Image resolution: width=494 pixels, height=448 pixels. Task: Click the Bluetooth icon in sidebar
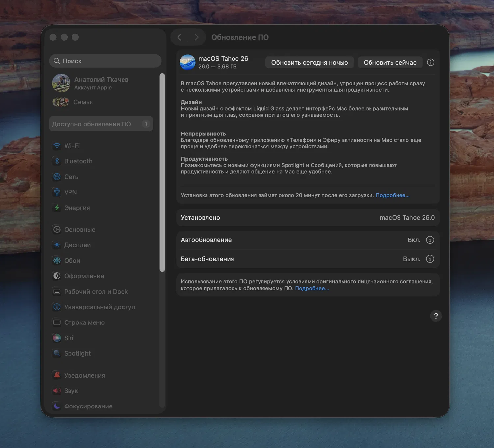(x=57, y=161)
